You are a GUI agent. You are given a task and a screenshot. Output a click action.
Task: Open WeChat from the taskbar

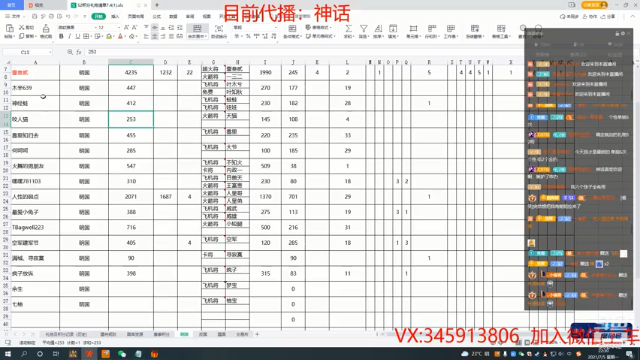point(122,353)
